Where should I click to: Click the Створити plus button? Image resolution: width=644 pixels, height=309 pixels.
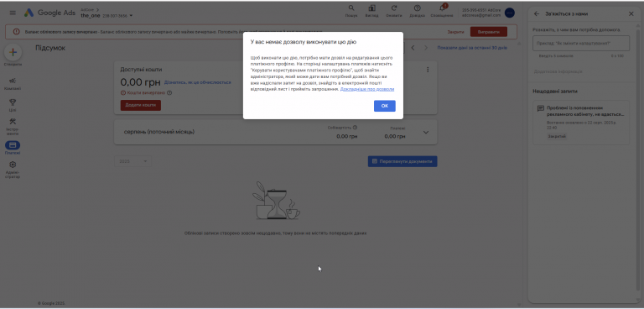click(x=13, y=53)
